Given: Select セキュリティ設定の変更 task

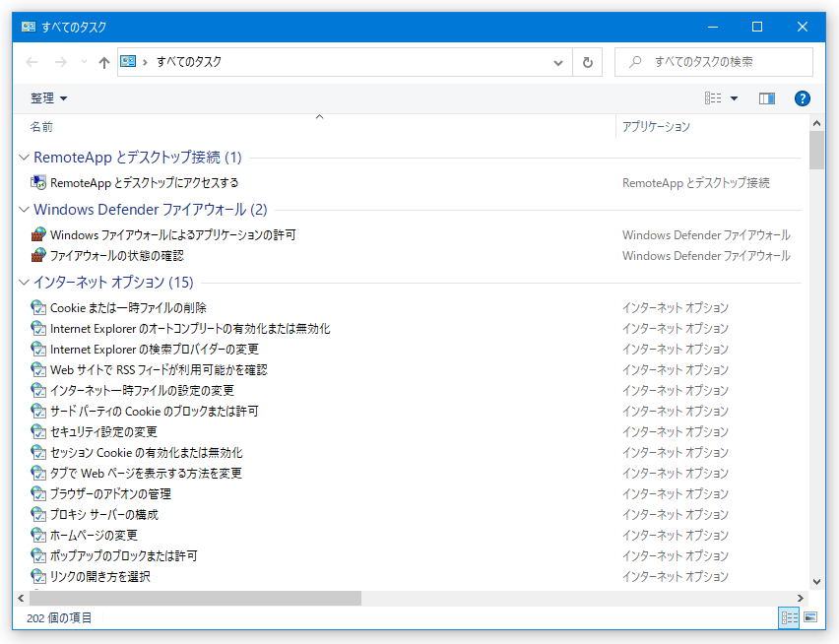Looking at the screenshot, I should pos(103,431).
